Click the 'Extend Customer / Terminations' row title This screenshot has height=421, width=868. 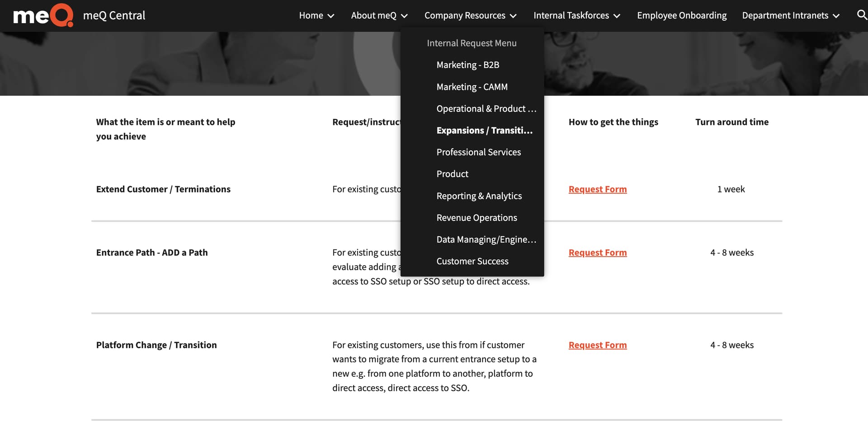[163, 189]
